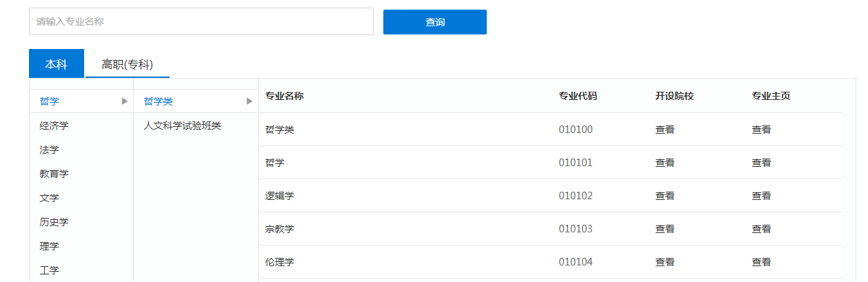
Task: View 开设院校 for 逻辑学 row
Action: click(665, 196)
